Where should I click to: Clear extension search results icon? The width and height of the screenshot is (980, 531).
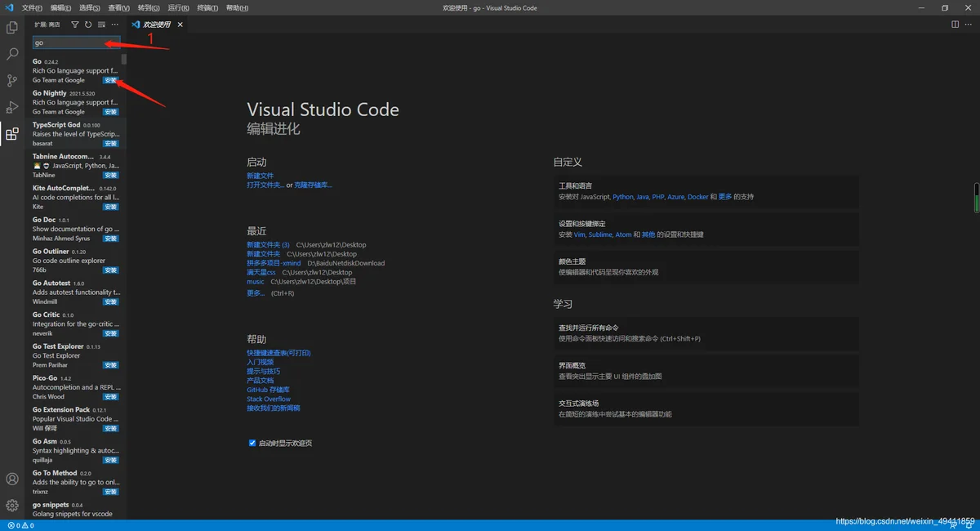coord(101,25)
